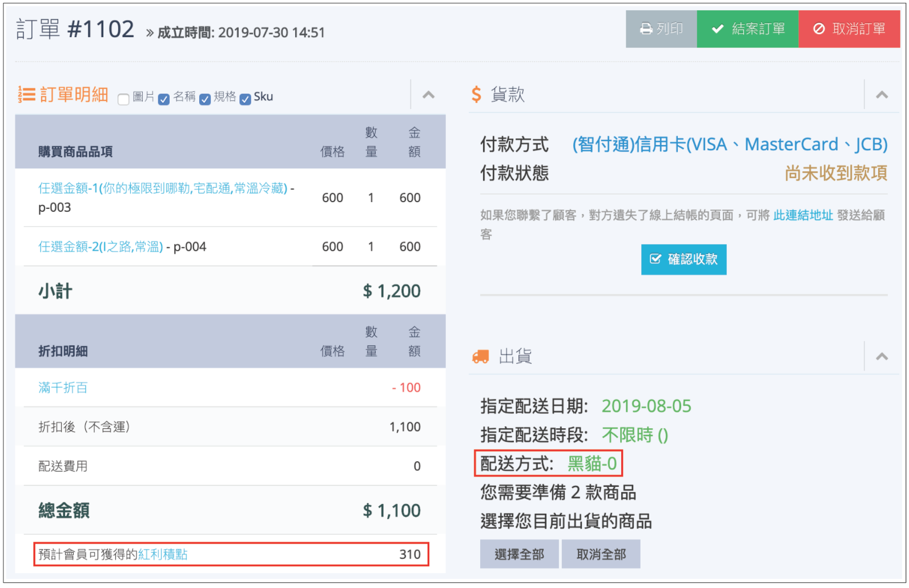The image size is (909, 588).
Task: Toggle the 圖片 checkbox
Action: pyautogui.click(x=123, y=99)
